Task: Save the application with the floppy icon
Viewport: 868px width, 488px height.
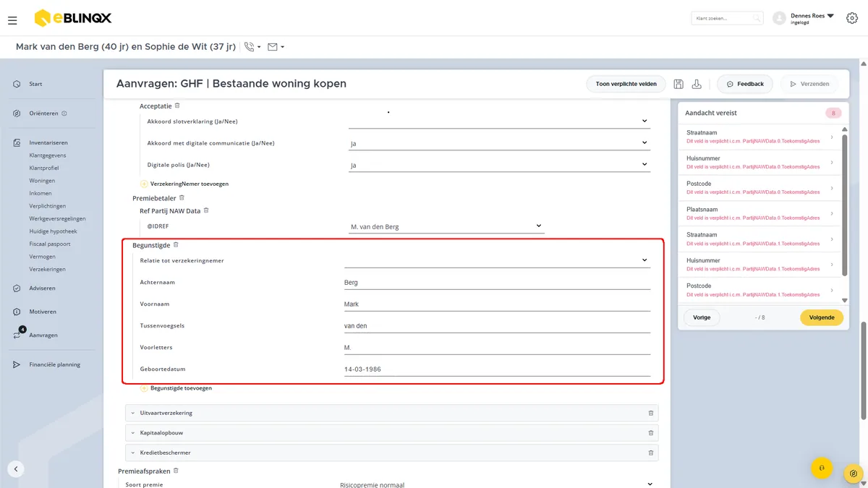Action: click(x=678, y=84)
